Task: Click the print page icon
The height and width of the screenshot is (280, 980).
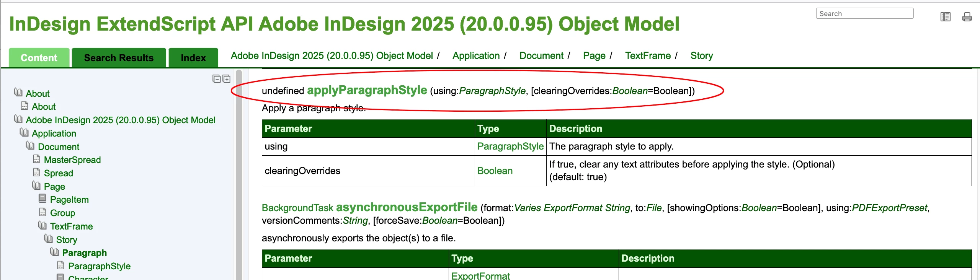Action: click(x=967, y=17)
